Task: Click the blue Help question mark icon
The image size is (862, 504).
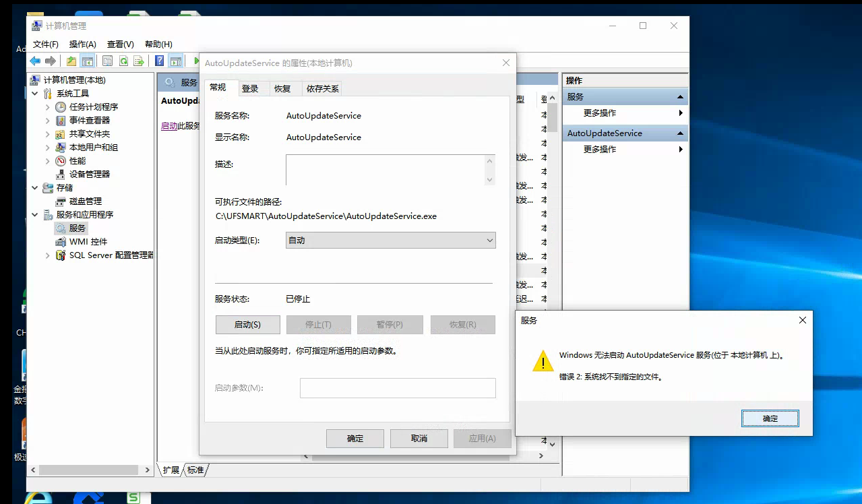Action: 160,61
